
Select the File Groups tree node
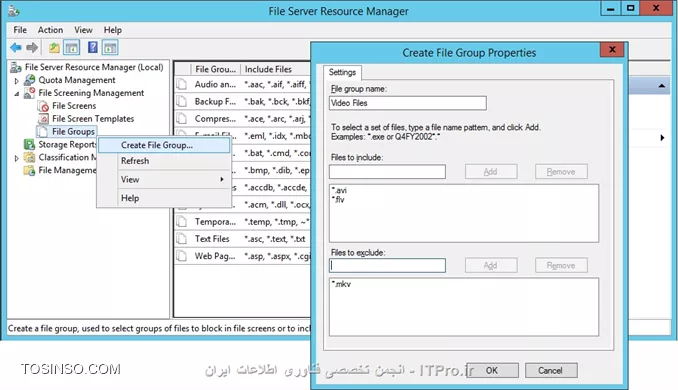coord(73,131)
